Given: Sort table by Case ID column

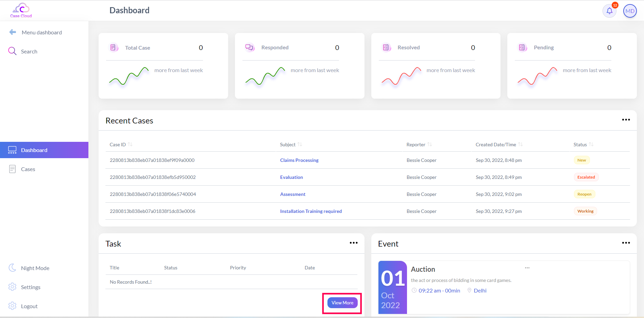Looking at the screenshot, I should (x=130, y=145).
